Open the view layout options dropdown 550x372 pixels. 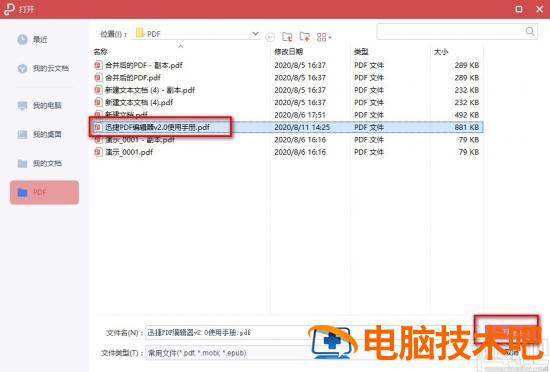[324, 37]
